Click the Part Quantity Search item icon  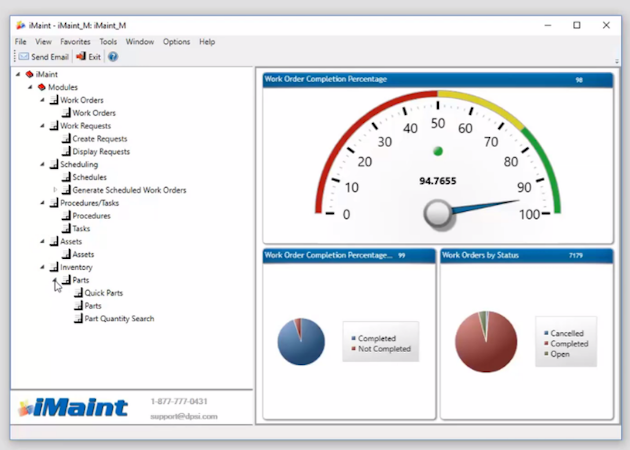point(79,319)
